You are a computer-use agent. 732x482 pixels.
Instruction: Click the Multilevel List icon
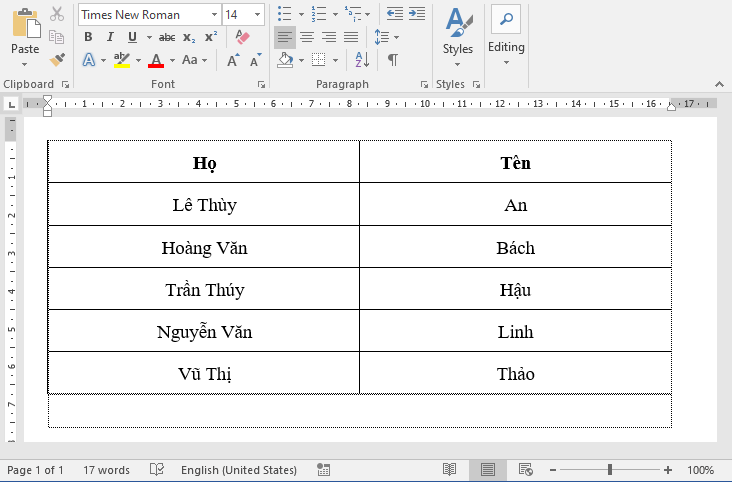click(353, 14)
